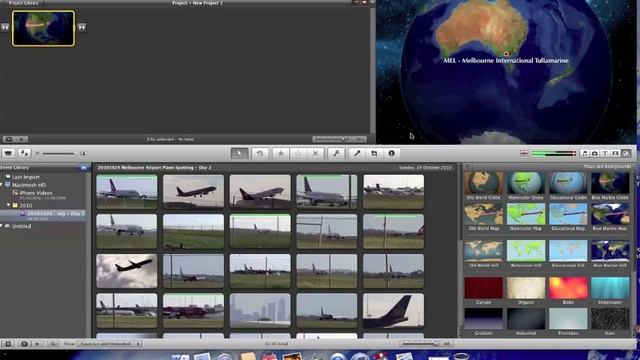Collapse the Macintosh HD tree item
Image resolution: width=640 pixels, height=360 pixels.
coord(2,185)
